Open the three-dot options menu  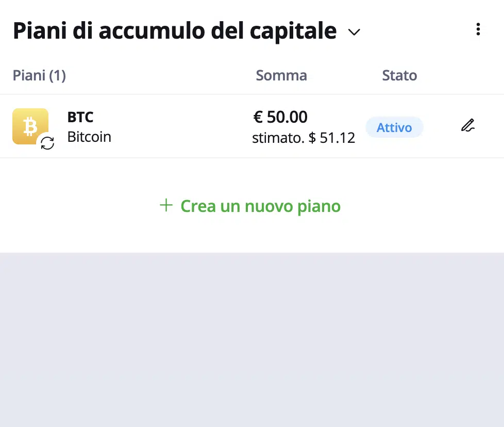[478, 29]
